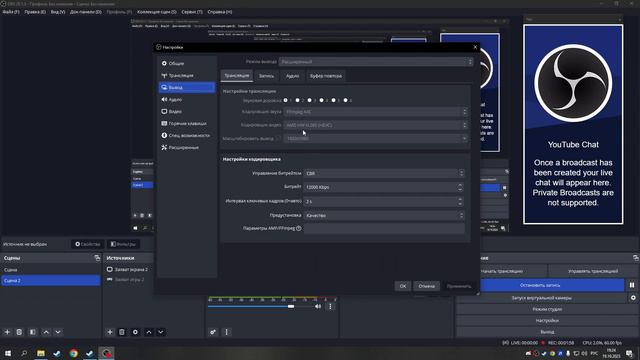Click Start Virtual Camera (Запуск виртуальной камеры)
This screenshot has height=360, width=640.
coord(541,298)
